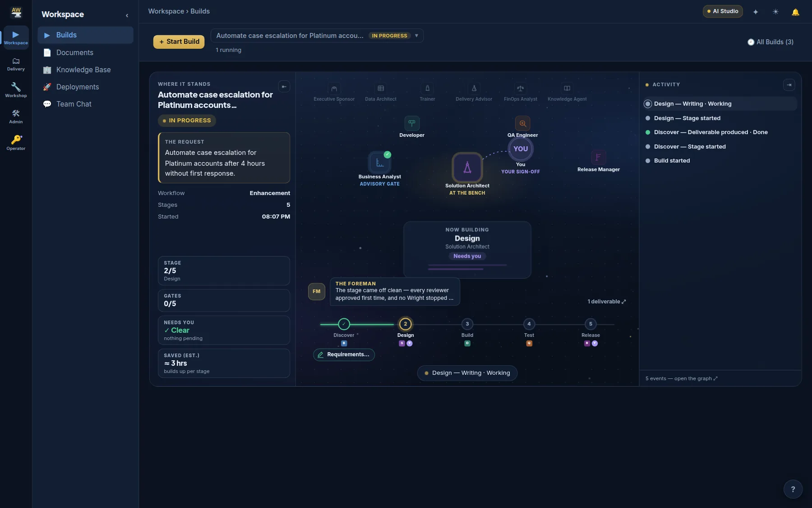Click the In Progress status badge in panel
The width and height of the screenshot is (812, 508).
coord(187,121)
